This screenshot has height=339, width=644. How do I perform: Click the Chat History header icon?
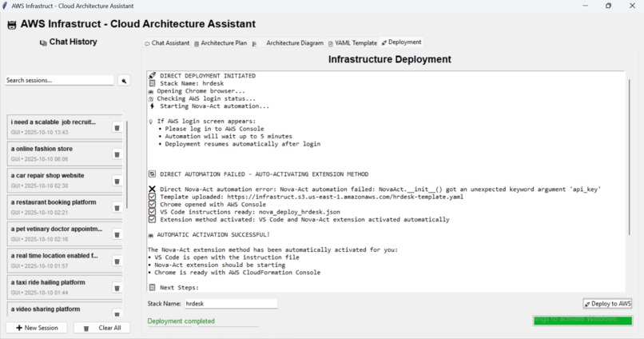pos(43,42)
